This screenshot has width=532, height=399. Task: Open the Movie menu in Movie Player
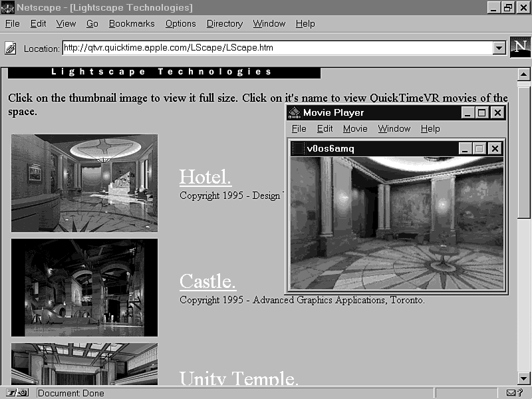coord(355,129)
